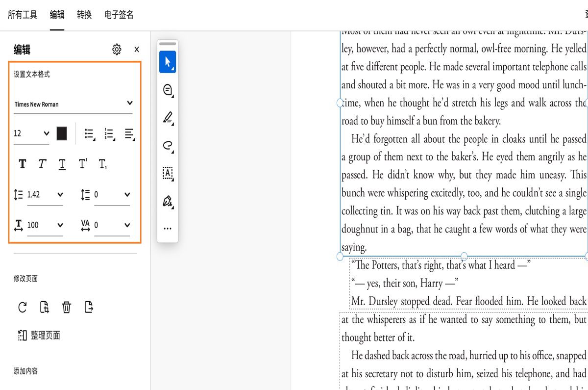Open horizontal scaling 100 dropdown
This screenshot has height=390, width=588.
click(45, 225)
